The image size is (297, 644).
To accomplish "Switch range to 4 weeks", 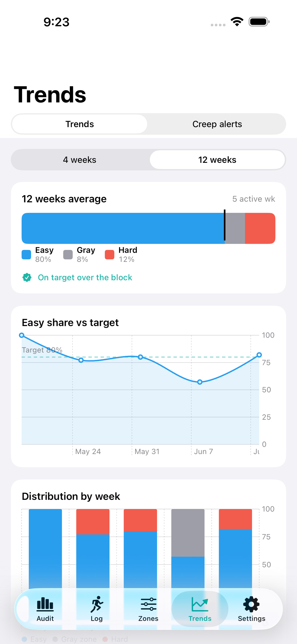I will click(x=80, y=160).
